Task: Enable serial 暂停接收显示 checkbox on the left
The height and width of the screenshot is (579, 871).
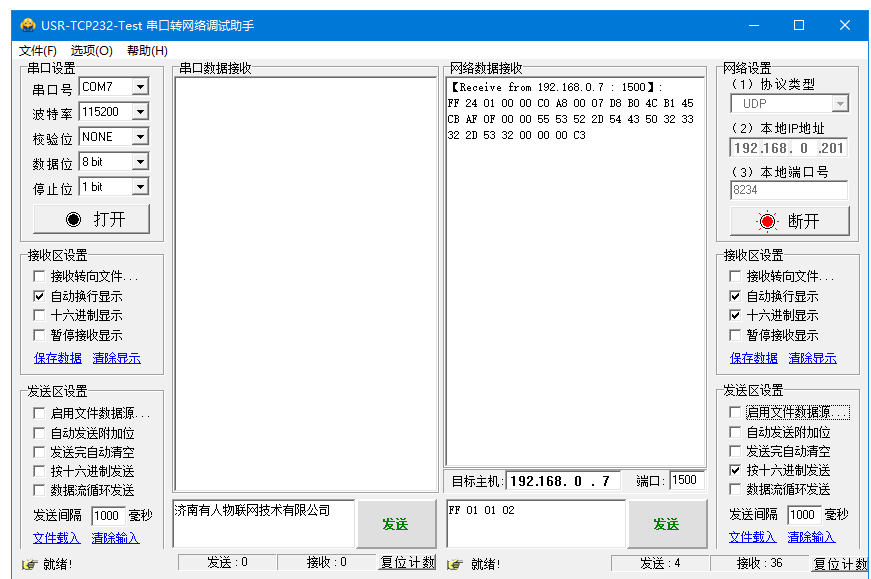Action: coord(39,335)
